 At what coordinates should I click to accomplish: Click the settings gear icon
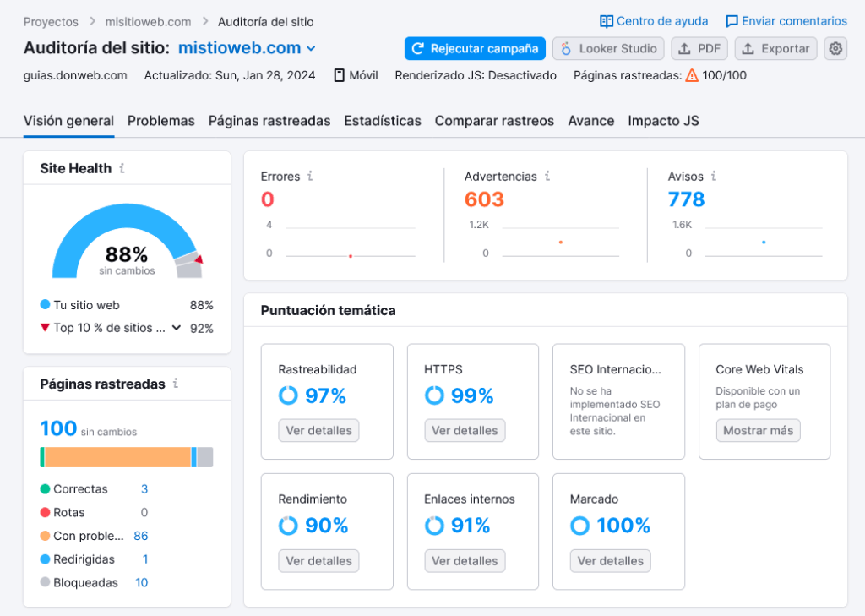click(835, 49)
